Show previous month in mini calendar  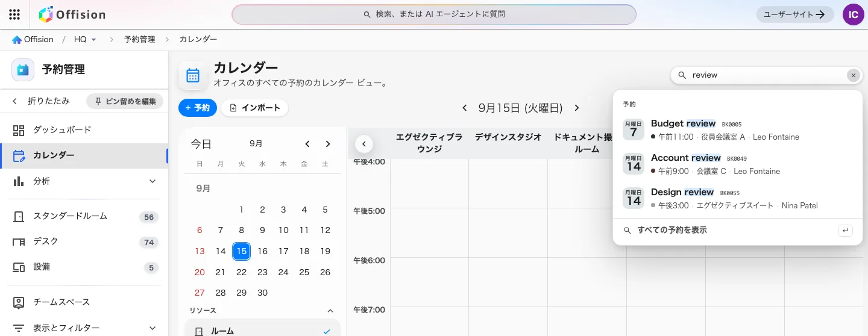pyautogui.click(x=307, y=144)
